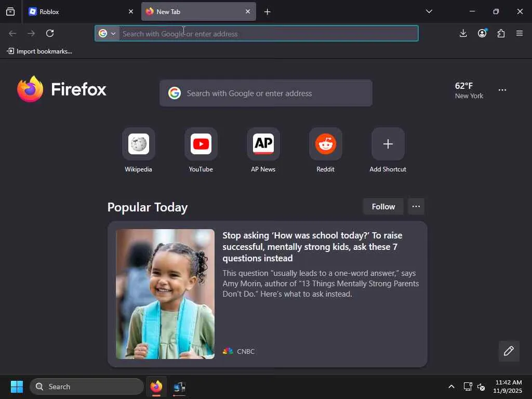Click the Firefox logo on page
Viewport: 532px width, 399px height.
click(x=62, y=89)
